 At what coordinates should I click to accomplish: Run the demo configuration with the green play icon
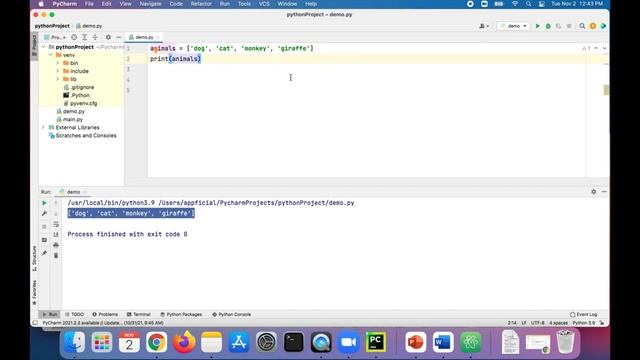coord(538,26)
